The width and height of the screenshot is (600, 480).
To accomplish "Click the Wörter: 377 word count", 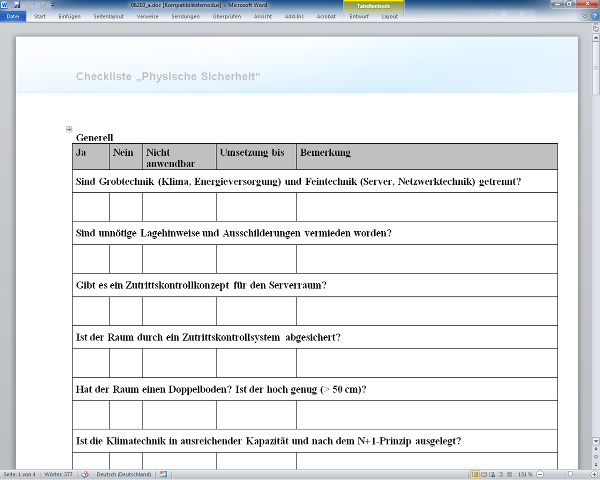I will tap(60, 474).
